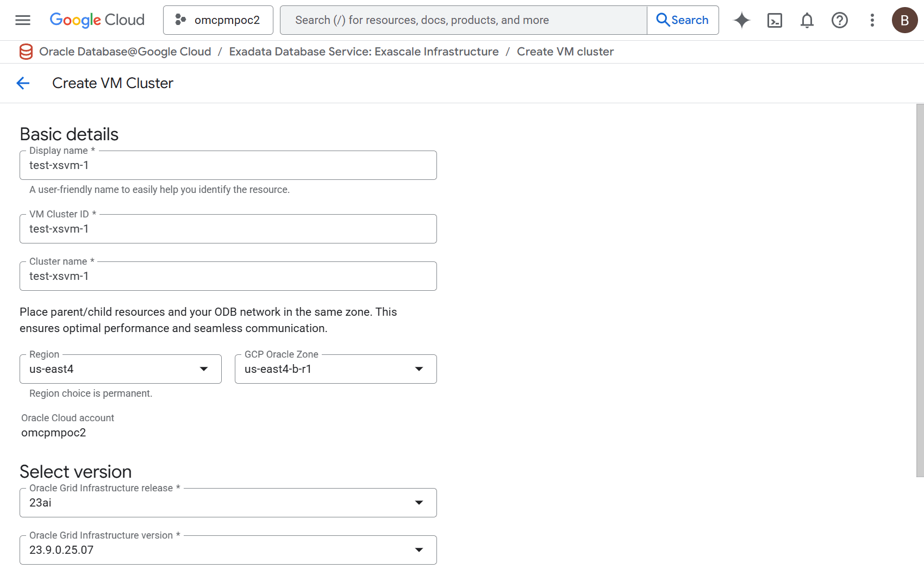The image size is (924, 575).
Task: Click the Display name input field
Action: click(x=228, y=165)
